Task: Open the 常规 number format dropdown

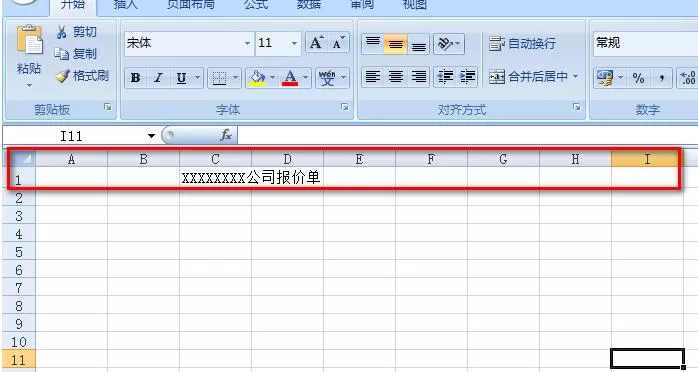Action: pos(645,43)
